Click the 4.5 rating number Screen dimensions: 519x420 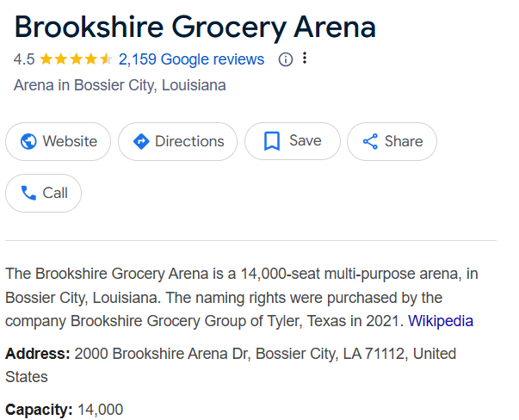click(x=23, y=59)
